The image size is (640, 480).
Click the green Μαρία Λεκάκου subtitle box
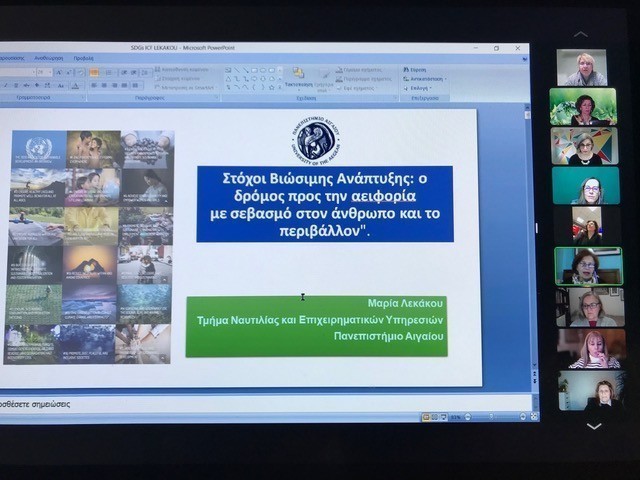pyautogui.click(x=316, y=326)
